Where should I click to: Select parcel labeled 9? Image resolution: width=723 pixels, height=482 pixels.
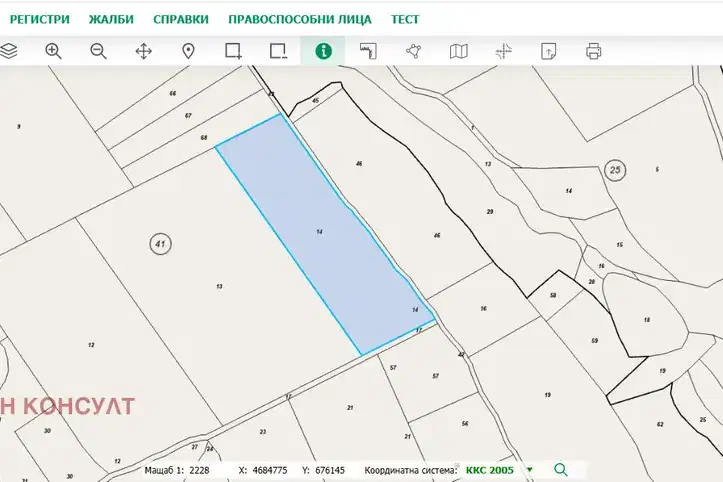(18, 126)
